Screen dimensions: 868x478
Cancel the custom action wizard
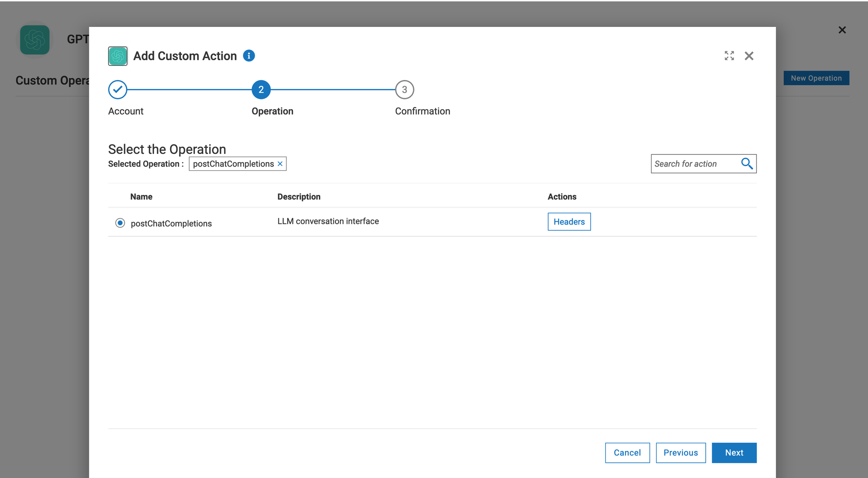click(x=627, y=452)
